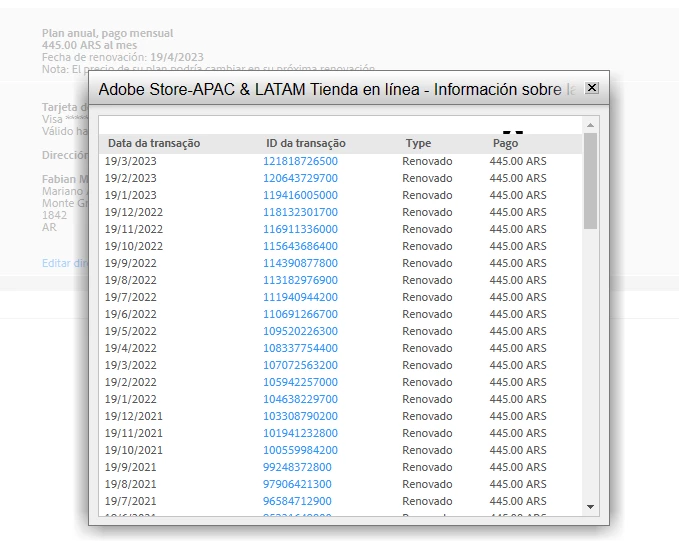Click '445.00 ARS al mes' on background page

point(89,45)
